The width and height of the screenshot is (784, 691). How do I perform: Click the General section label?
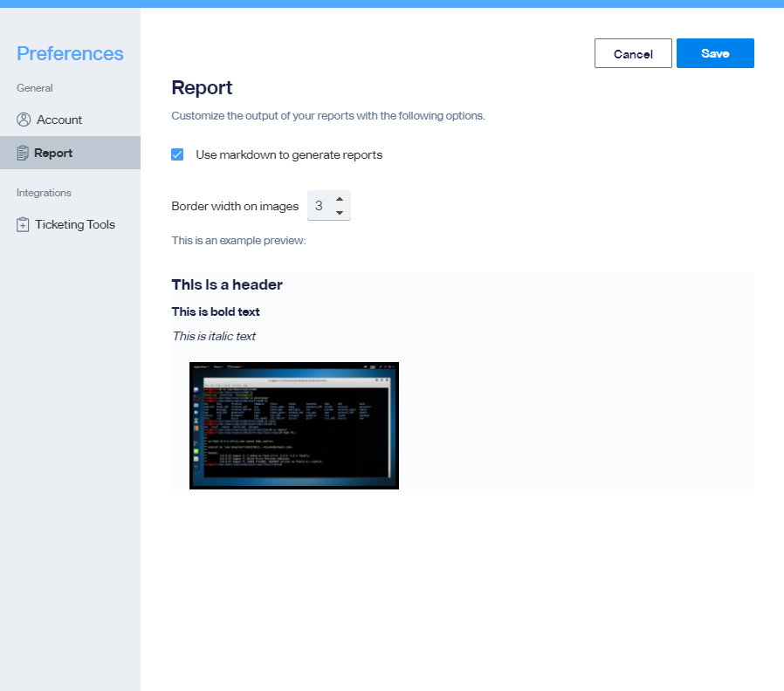[35, 88]
